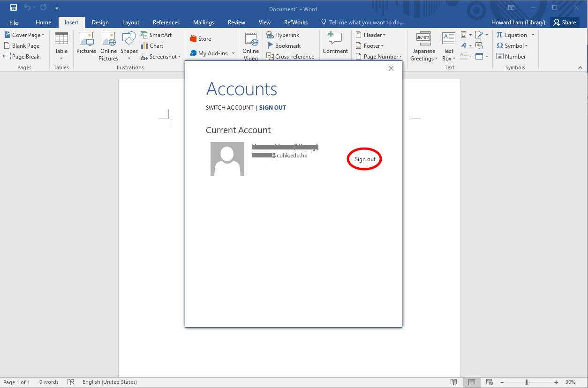
Task: Open the Review tab
Action: tap(237, 22)
